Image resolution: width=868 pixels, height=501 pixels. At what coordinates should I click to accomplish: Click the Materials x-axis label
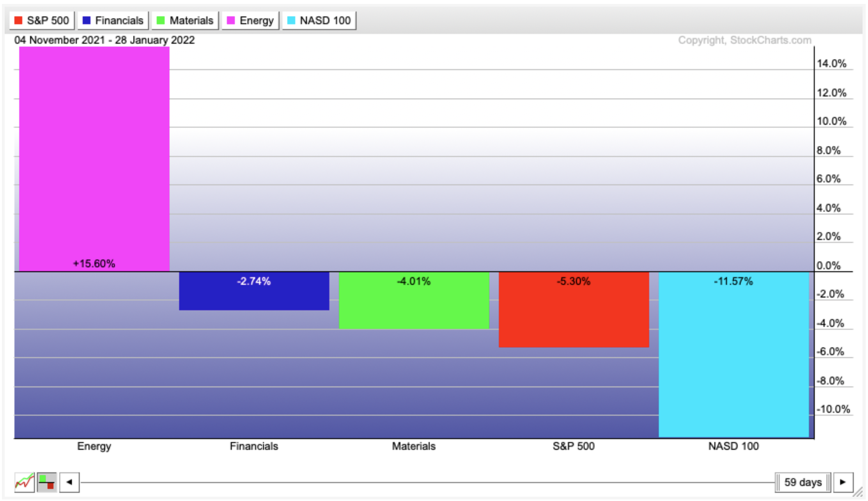coord(414,446)
